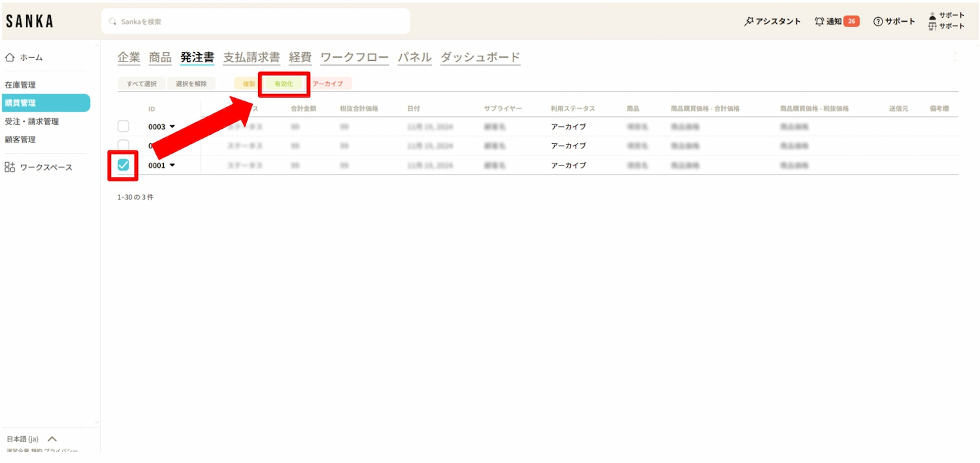Click the サポート label beside question mark
The width and height of the screenshot is (980, 463).
(x=900, y=22)
